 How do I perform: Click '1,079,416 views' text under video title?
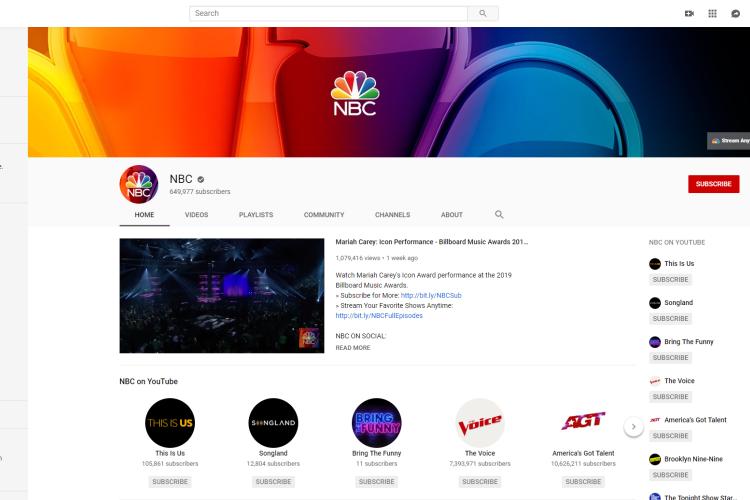pos(358,258)
